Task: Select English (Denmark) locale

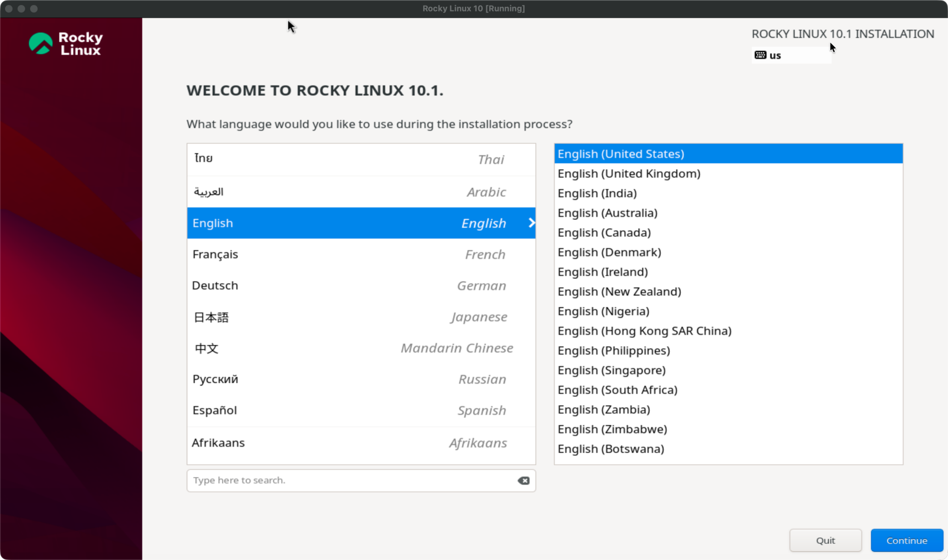Action: [x=729, y=252]
